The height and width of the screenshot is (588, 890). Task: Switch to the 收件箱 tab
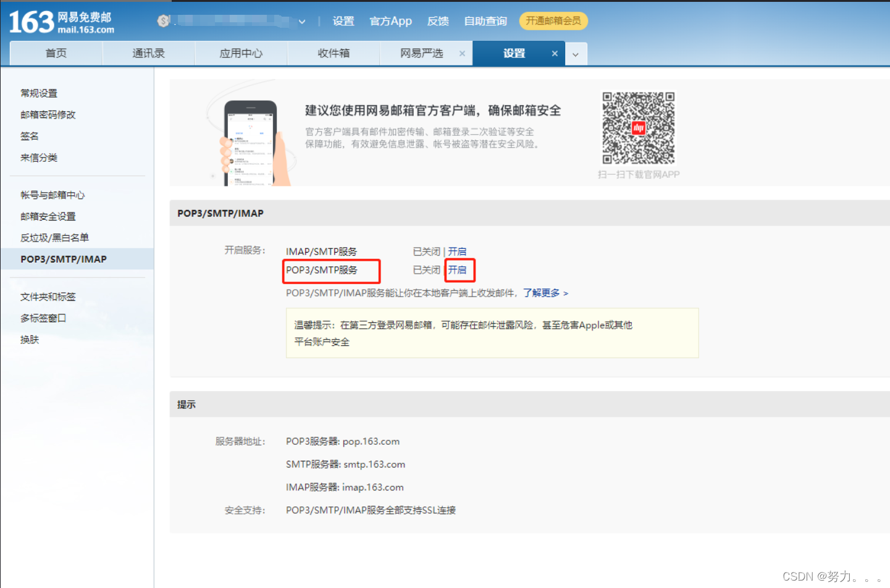[x=334, y=53]
